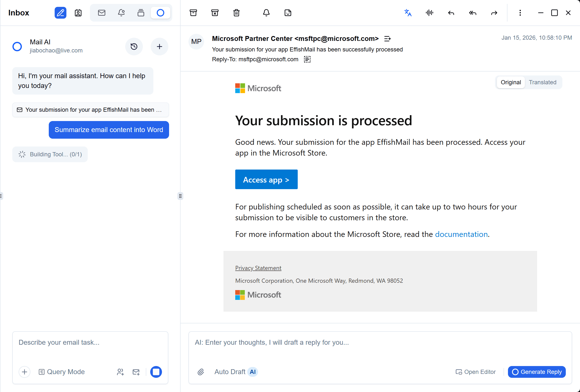
Task: Click the Access app button
Action: [266, 179]
